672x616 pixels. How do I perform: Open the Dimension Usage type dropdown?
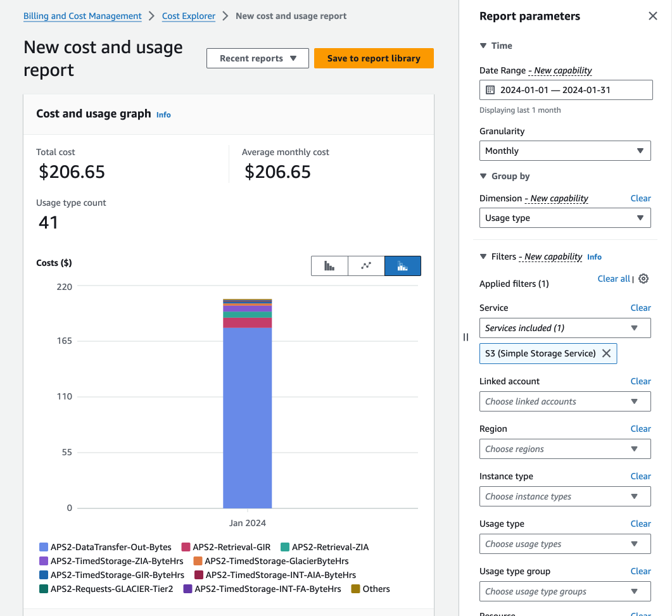(565, 218)
